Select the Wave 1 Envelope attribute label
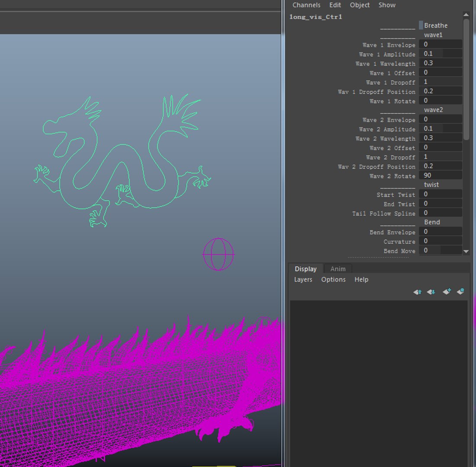Screen dimensions: 476x467 point(389,45)
